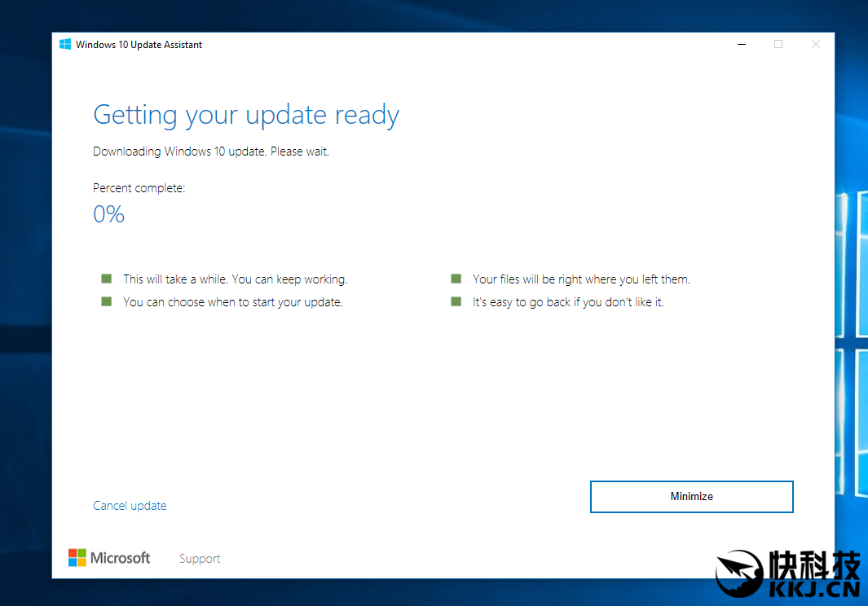This screenshot has height=606, width=868.
Task: Click green bullet beside 'Your files will be right'
Action: click(456, 279)
